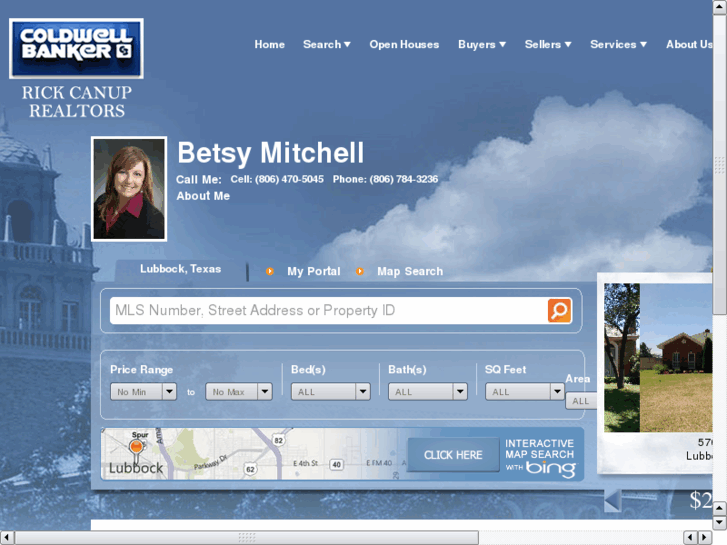Open the No Min price dropdown
This screenshot has width=727, height=545.
pyautogui.click(x=143, y=392)
